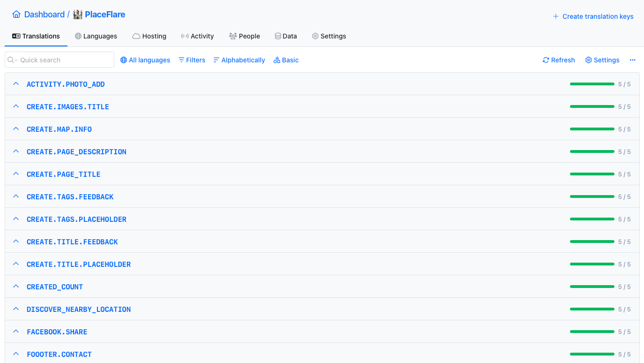Toggle the CREATE.TAGS.FEEDBACK chevron

pyautogui.click(x=16, y=197)
